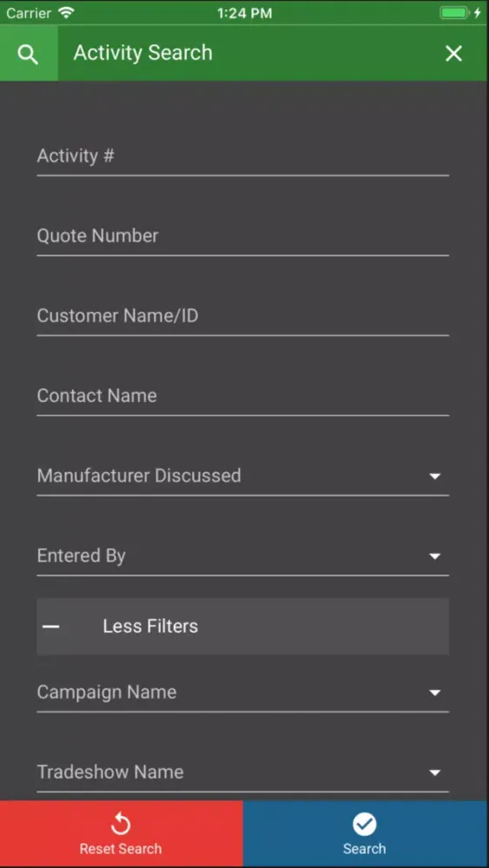This screenshot has height=868, width=489.
Task: Open the Manufacturer Discussed dropdown arrow
Action: [x=435, y=476]
